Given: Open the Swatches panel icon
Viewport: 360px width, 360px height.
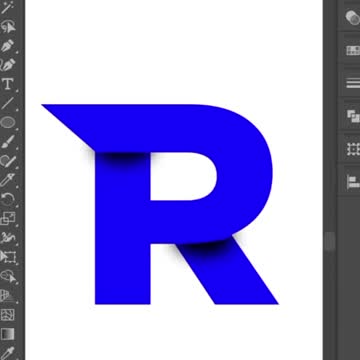Looking at the screenshot, I should [353, 50].
